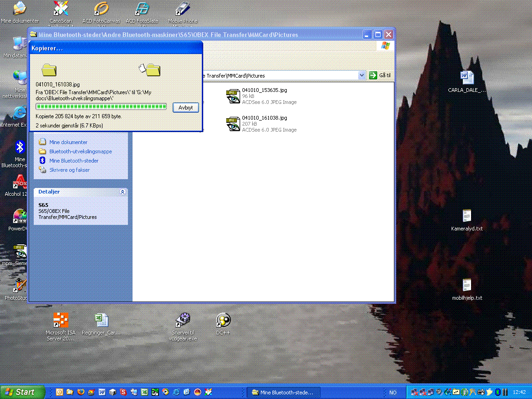
Task: Click the Bluetooth system tray icon
Action: [x=498, y=392]
